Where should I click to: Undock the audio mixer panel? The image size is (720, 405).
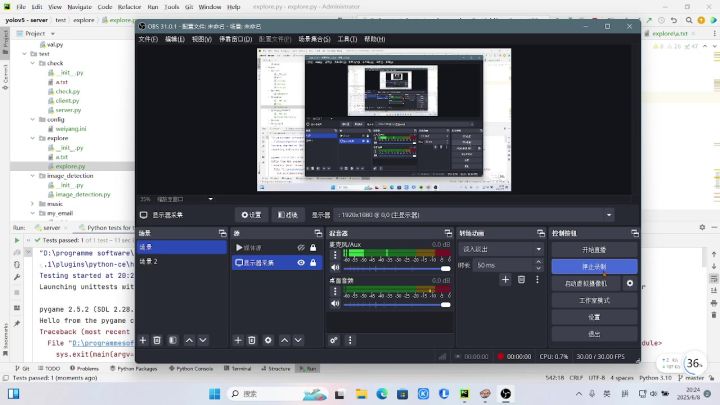point(448,233)
